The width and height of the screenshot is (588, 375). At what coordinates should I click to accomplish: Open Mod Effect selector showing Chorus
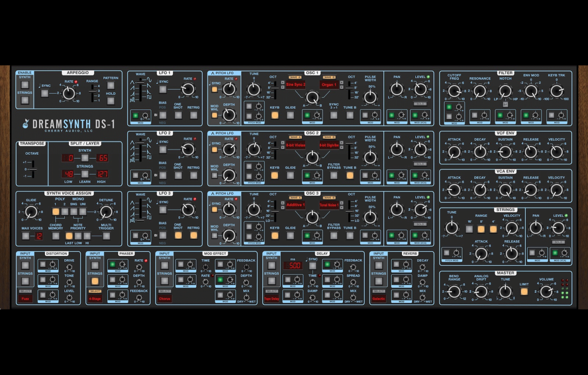(x=165, y=299)
